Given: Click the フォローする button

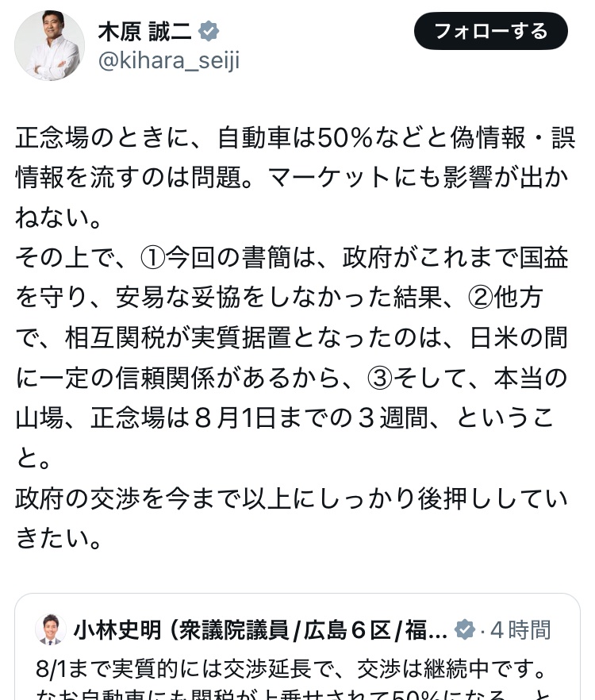Looking at the screenshot, I should pyautogui.click(x=490, y=31).
